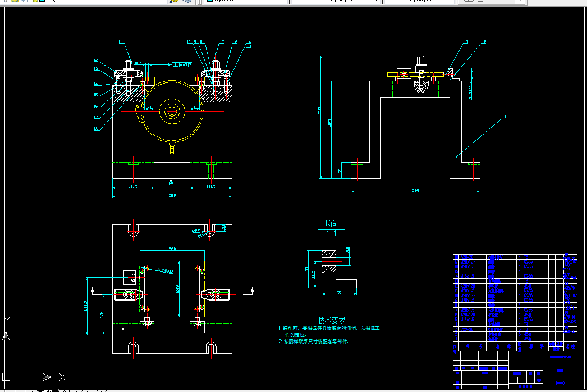Select balloon number 17

[x=95, y=117]
